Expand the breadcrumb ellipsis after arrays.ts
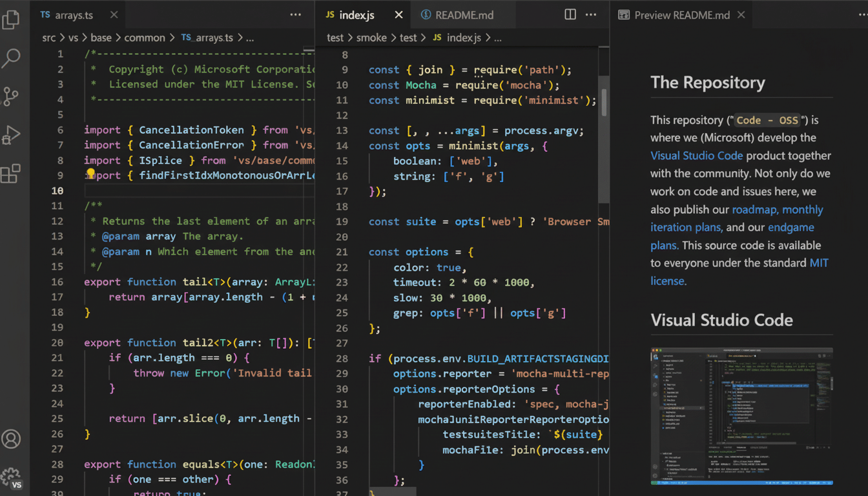Image resolution: width=868 pixels, height=496 pixels. 250,37
